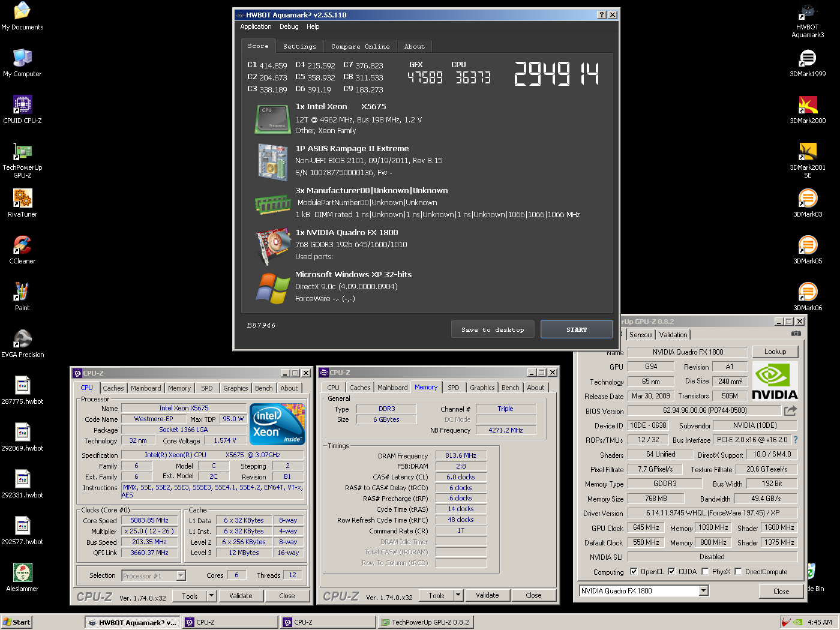Click the Tools button in left CPU-Z window
Screen dimensions: 840x630
[190, 596]
